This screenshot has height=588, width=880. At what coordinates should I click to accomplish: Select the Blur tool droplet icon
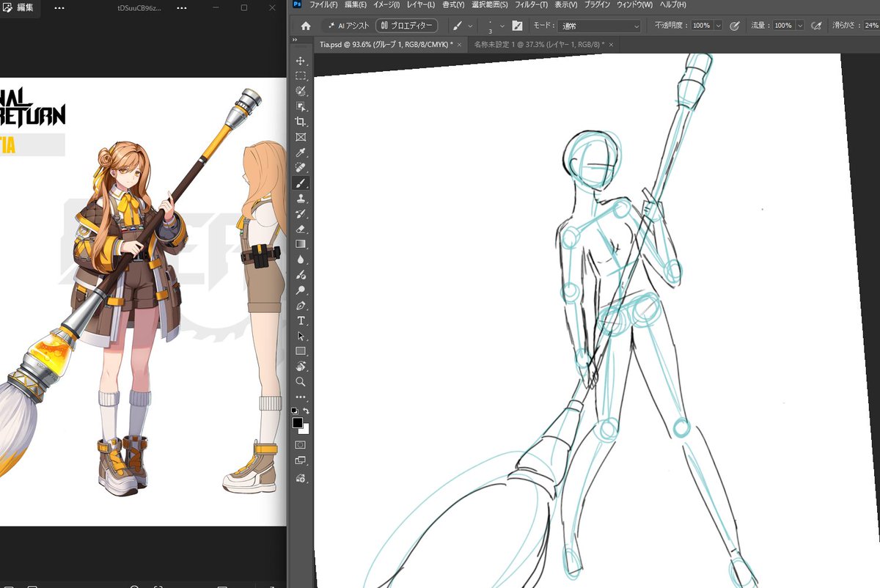click(301, 260)
